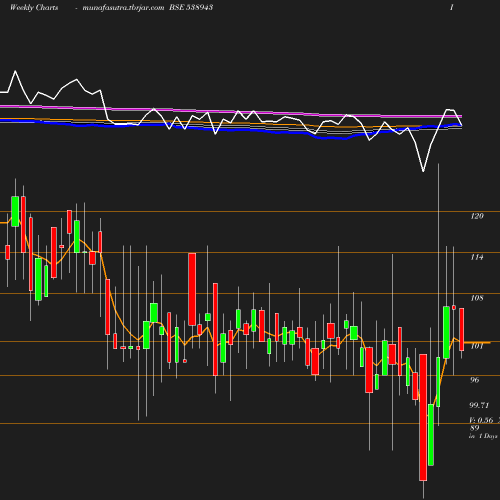Click the 'Weekly Charts' title text
The image size is (500, 500).
(x=34, y=7)
